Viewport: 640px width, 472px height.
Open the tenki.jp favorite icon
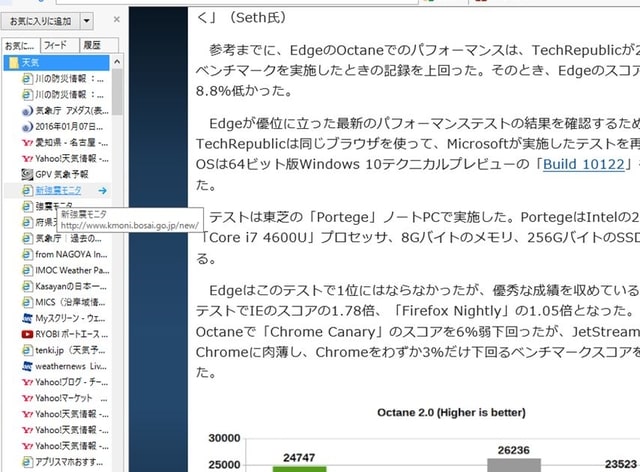coord(27,350)
